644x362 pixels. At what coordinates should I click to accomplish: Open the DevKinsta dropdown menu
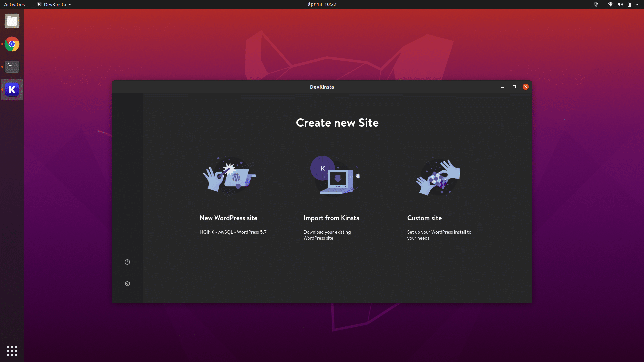tap(54, 4)
